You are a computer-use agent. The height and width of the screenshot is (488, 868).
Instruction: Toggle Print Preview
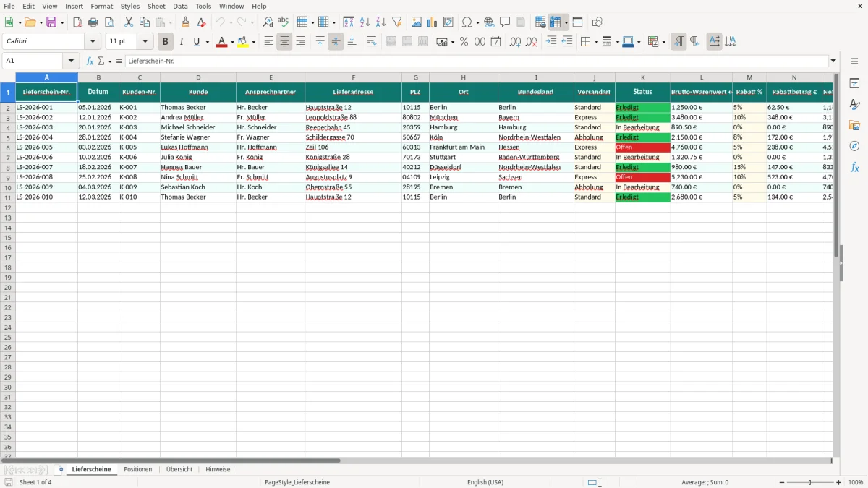click(109, 22)
